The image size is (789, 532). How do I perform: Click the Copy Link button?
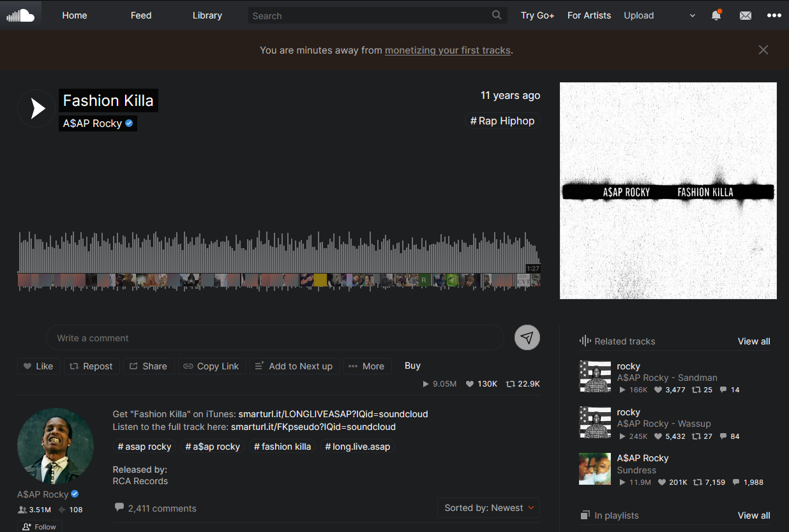[x=211, y=366]
